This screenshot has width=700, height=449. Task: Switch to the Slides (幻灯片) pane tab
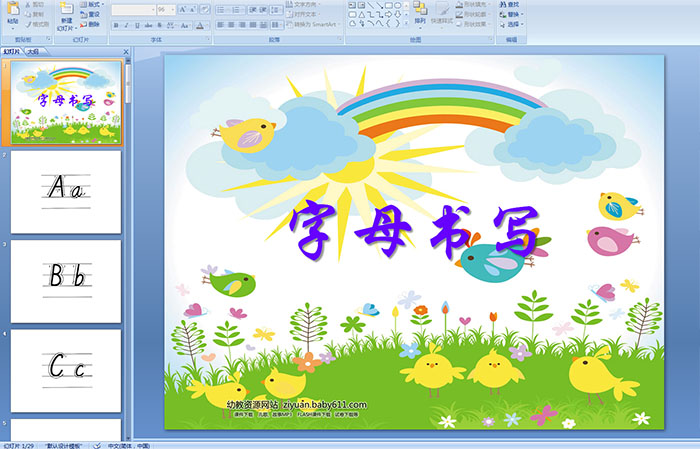[x=11, y=50]
